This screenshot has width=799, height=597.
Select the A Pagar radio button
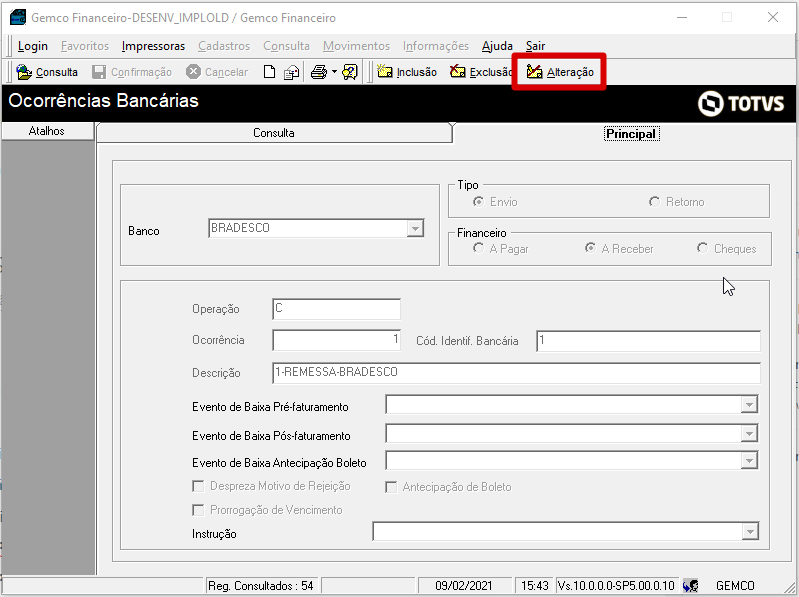[478, 248]
